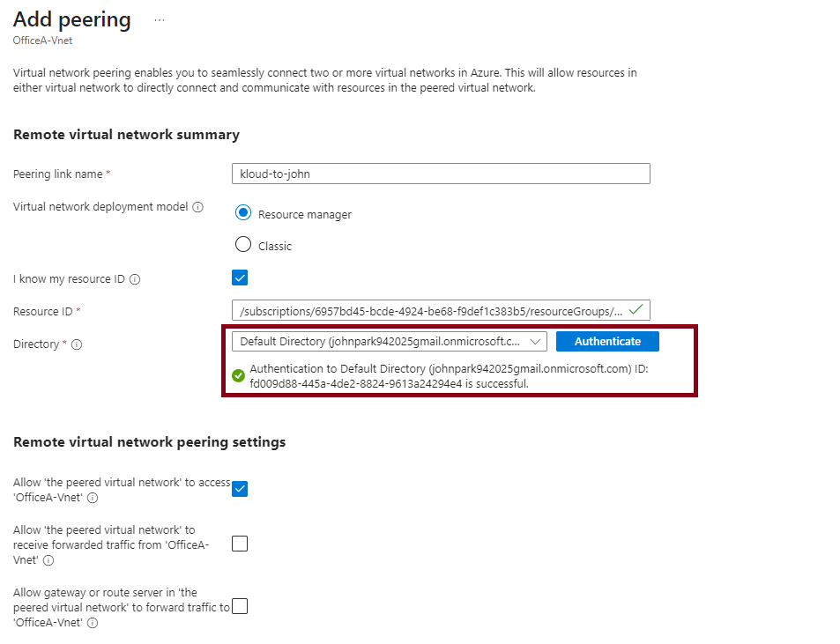Click the ellipsis next to Add peering title
840x644 pixels.
159,20
